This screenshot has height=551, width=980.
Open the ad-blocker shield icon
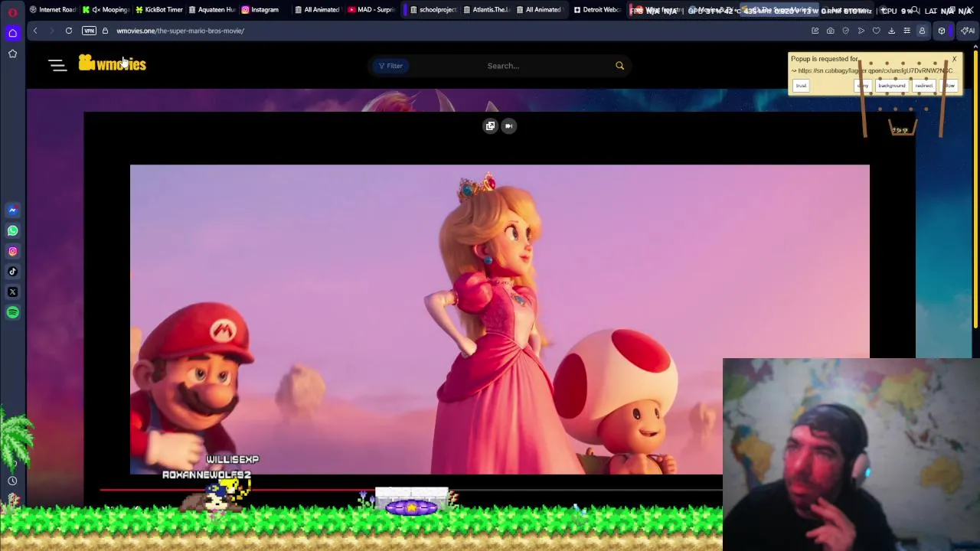(845, 31)
